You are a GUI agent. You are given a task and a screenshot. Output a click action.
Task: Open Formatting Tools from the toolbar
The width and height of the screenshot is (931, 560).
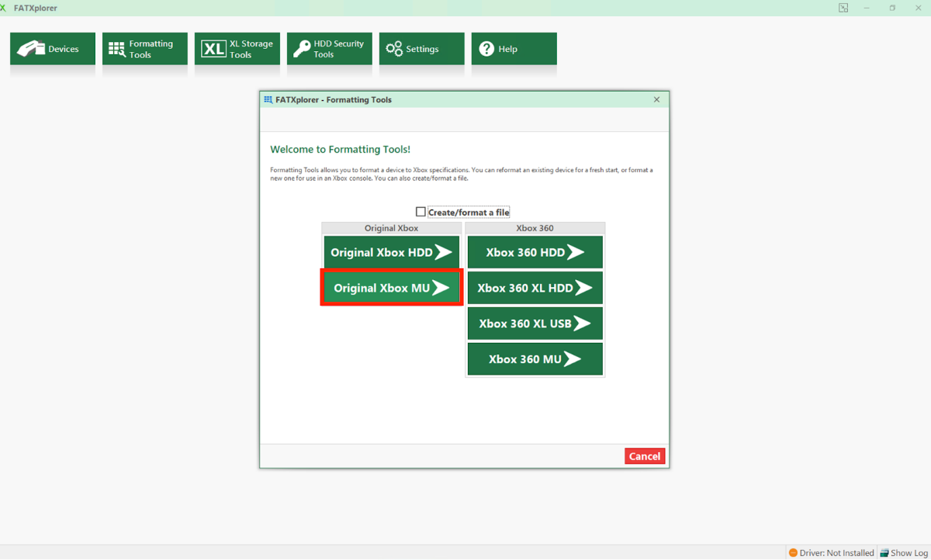[x=145, y=49]
